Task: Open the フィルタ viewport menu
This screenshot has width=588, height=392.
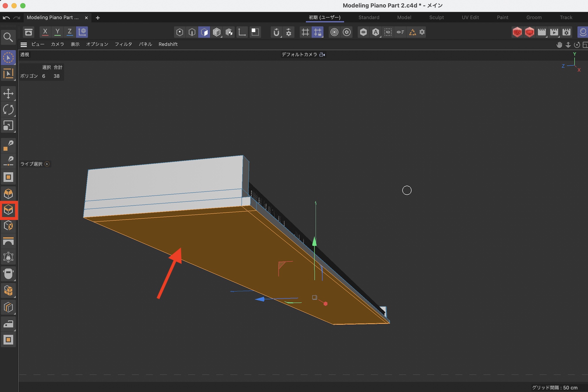Action: click(x=123, y=44)
